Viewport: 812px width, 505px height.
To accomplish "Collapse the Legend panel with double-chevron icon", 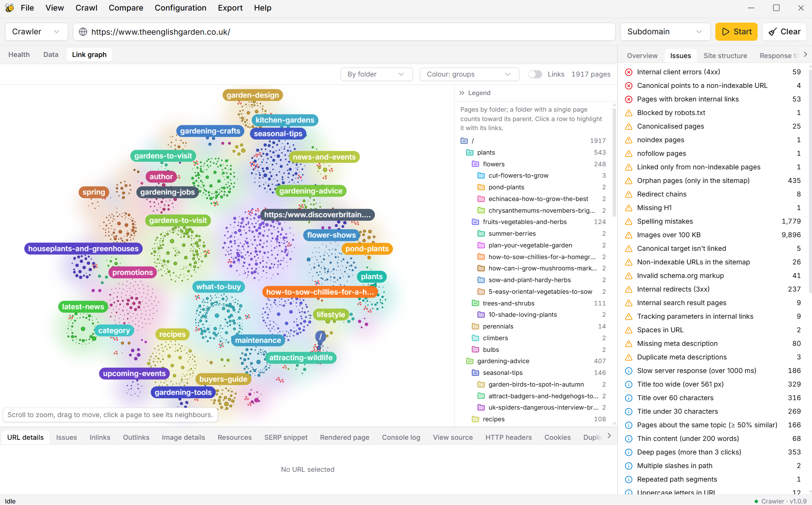I will pyautogui.click(x=462, y=93).
